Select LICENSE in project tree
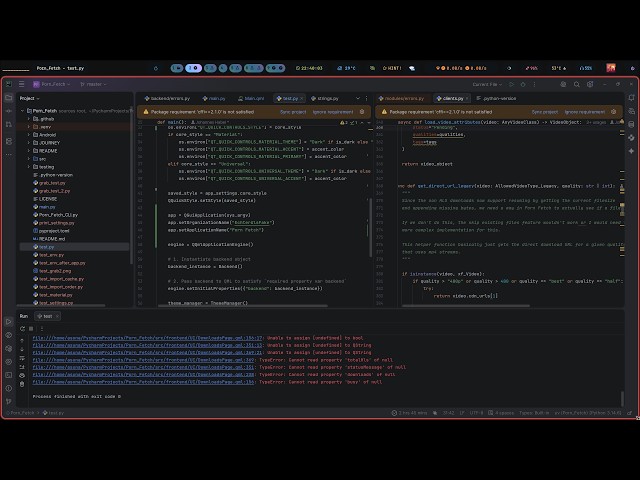Image resolution: width=640 pixels, height=480 pixels. pos(48,199)
